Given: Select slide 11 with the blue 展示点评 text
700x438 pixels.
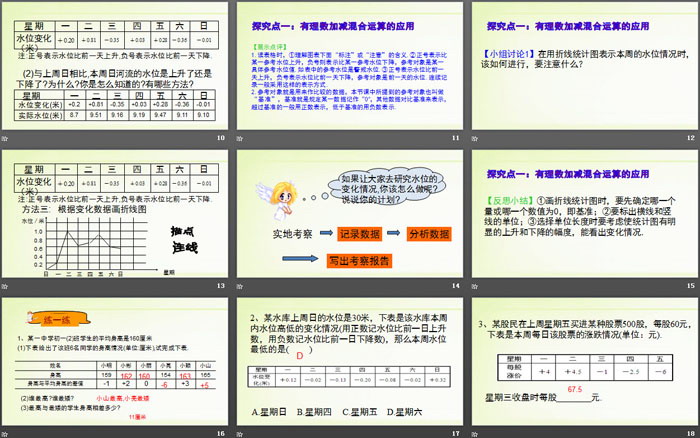Looking at the screenshot, I should click(x=350, y=66).
